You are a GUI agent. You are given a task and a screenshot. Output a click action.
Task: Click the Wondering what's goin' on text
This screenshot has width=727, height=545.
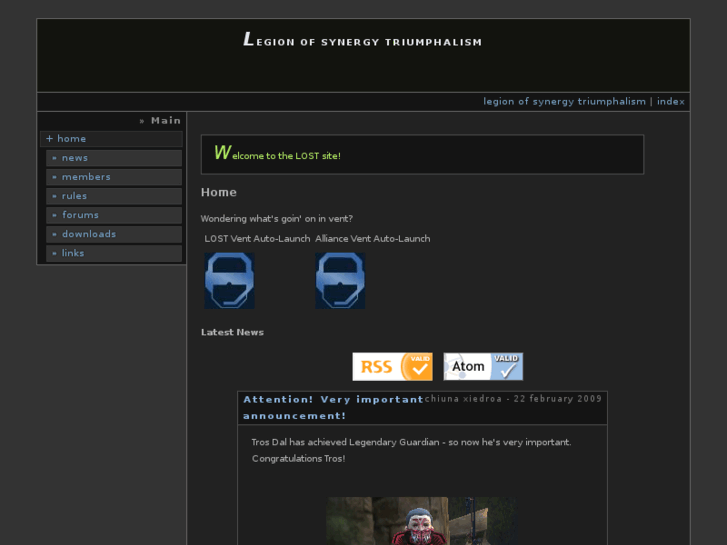(277, 218)
